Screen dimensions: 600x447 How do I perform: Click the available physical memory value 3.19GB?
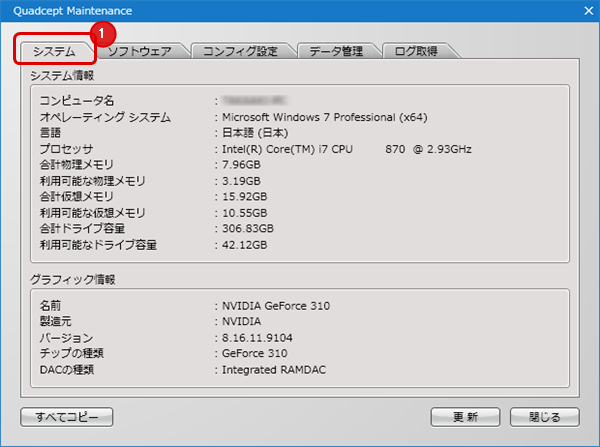click(x=241, y=181)
